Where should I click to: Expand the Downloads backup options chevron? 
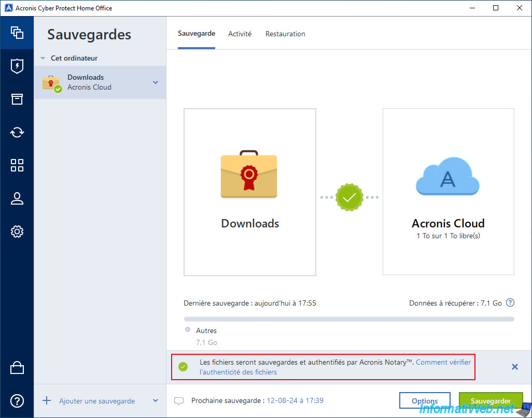(156, 82)
